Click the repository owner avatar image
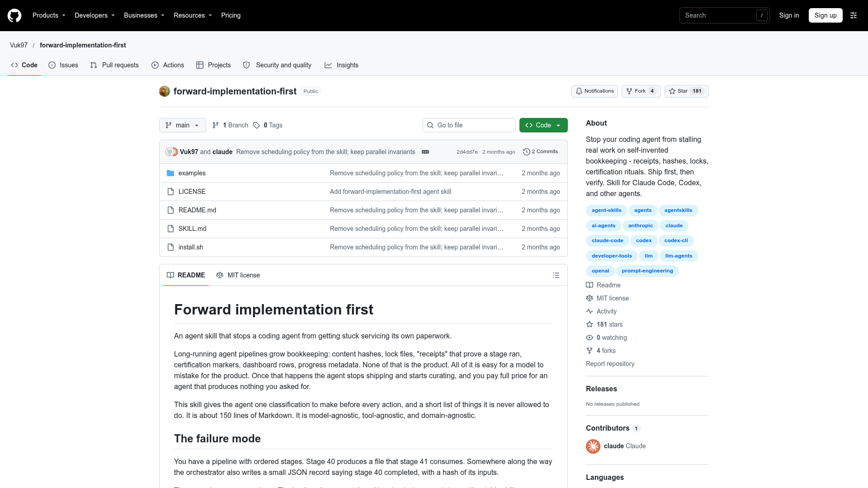 pyautogui.click(x=165, y=91)
